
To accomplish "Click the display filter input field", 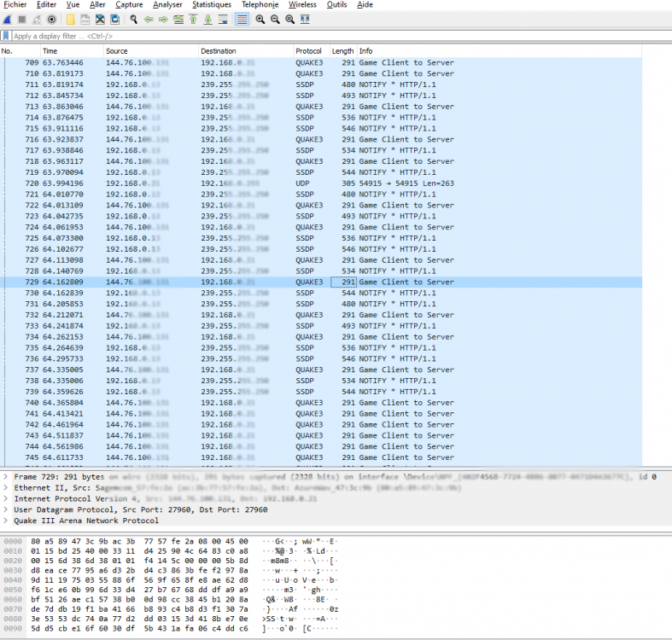I will [341, 36].
